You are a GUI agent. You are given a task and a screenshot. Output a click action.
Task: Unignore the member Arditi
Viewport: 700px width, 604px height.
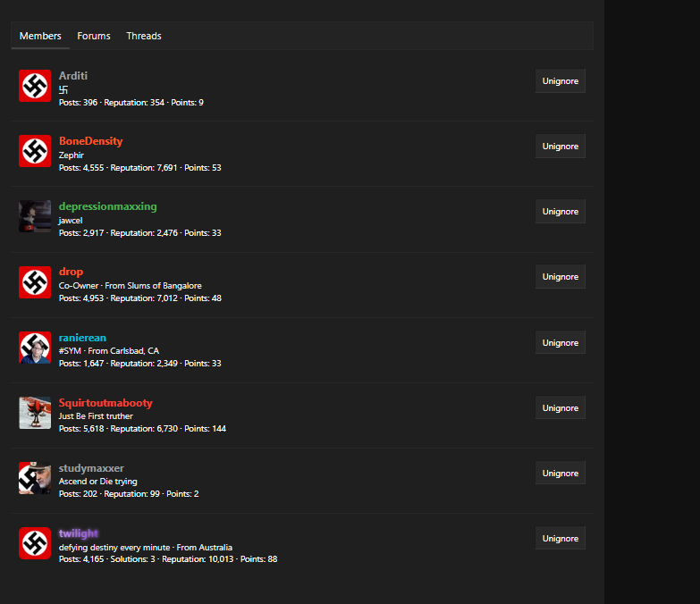[561, 80]
